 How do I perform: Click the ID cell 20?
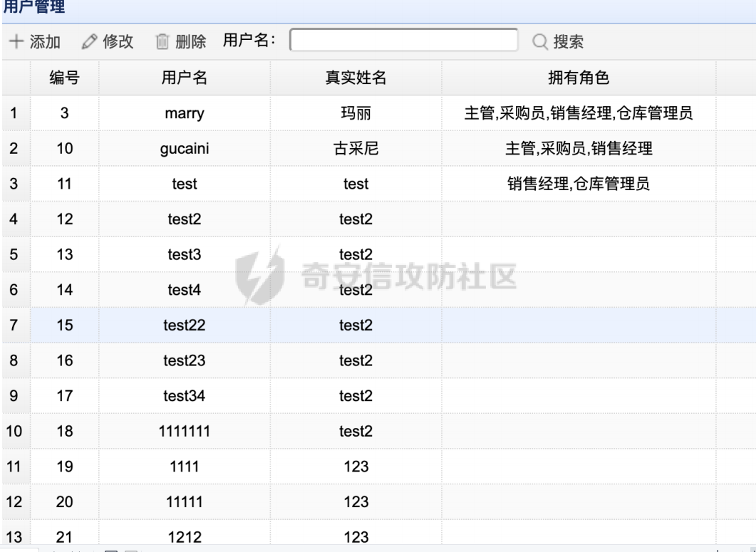click(x=65, y=502)
